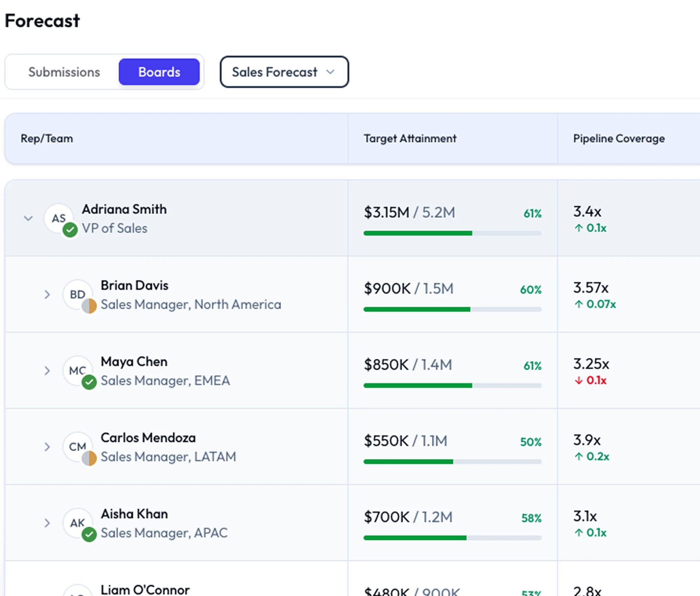Open Liam O'Connor name link
The image size is (700, 596).
[145, 589]
